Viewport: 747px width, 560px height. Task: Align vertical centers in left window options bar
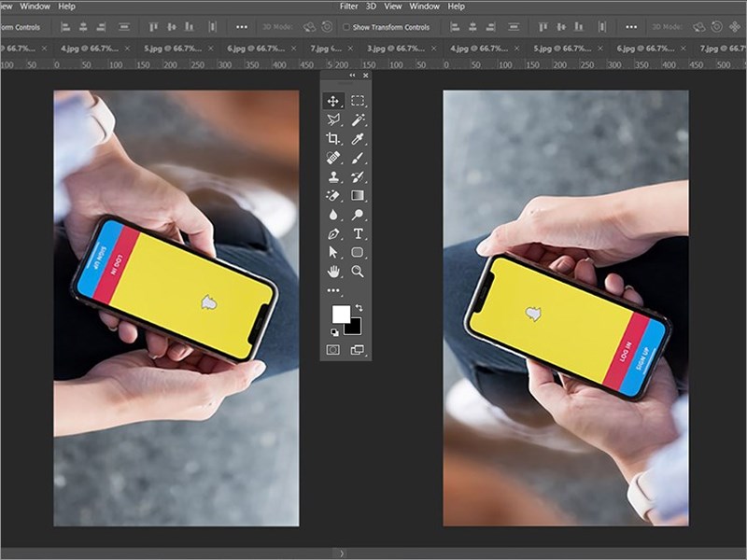(172, 27)
